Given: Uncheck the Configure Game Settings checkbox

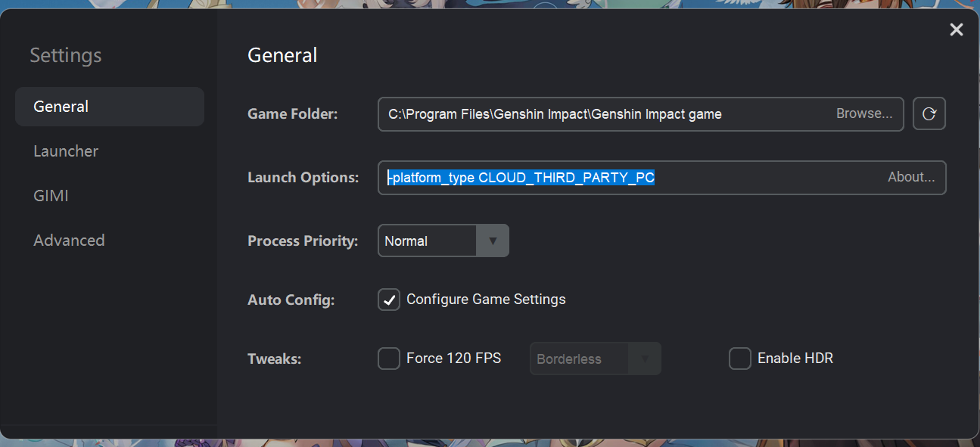Looking at the screenshot, I should [389, 300].
